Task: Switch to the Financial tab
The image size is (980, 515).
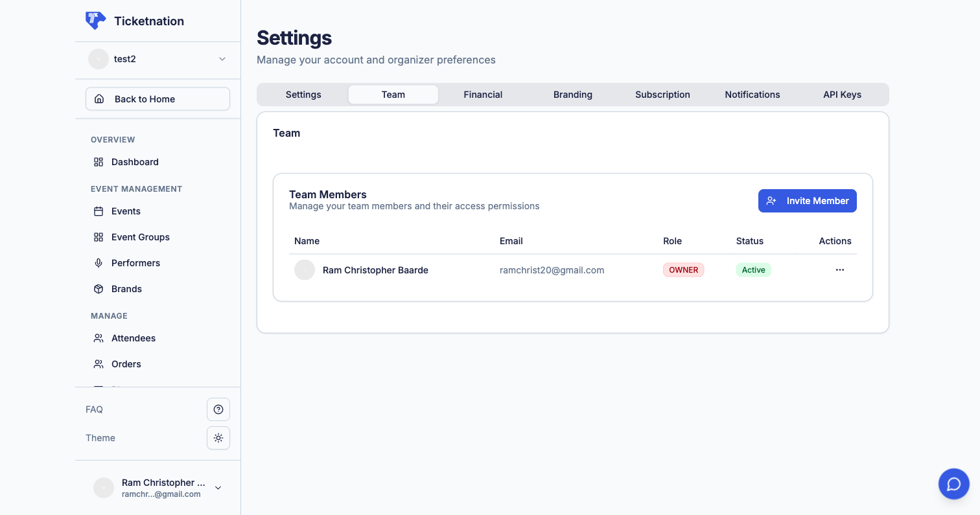Action: coord(483,95)
